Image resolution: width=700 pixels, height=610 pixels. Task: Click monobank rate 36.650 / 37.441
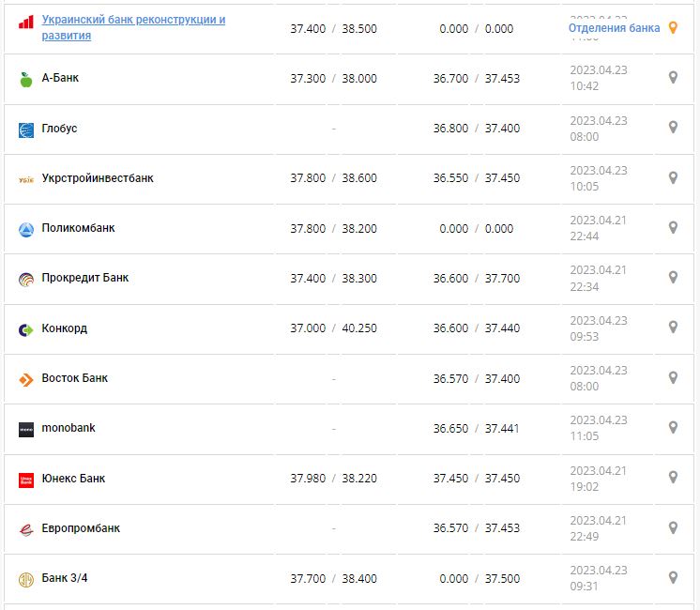pyautogui.click(x=476, y=429)
